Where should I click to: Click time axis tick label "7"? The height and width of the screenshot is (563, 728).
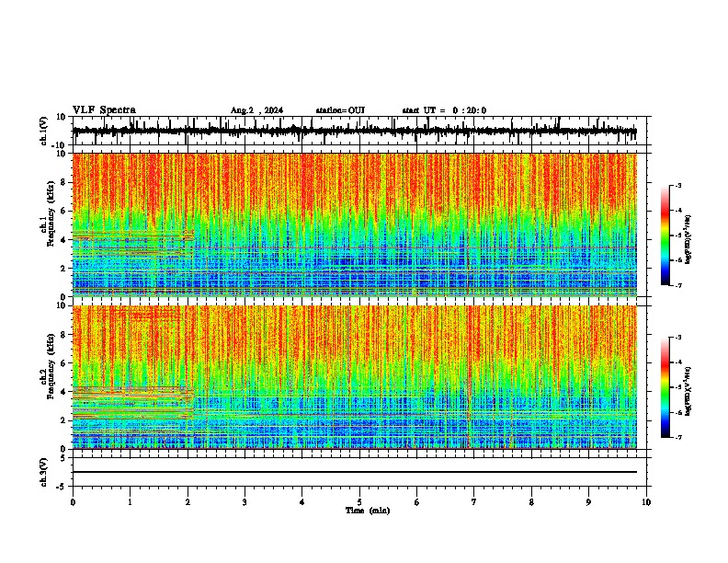coord(474,502)
